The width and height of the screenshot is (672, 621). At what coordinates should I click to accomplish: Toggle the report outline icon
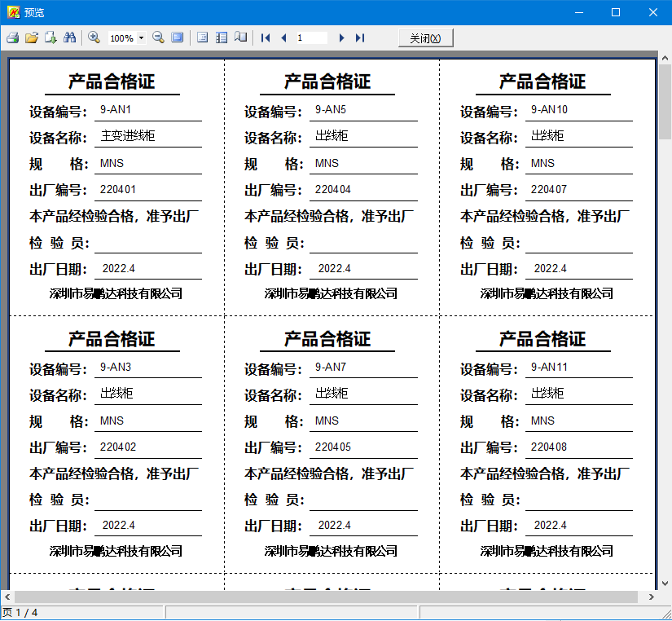pos(203,37)
